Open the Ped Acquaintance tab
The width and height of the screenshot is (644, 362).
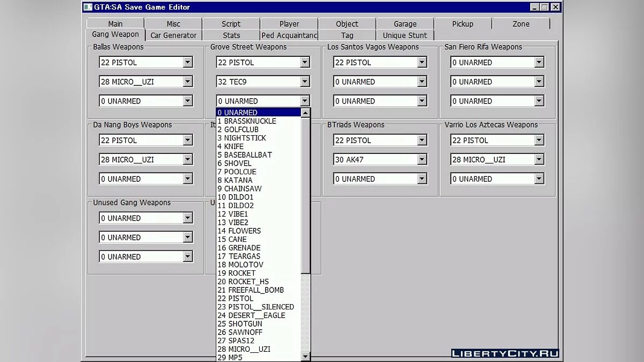(x=289, y=35)
